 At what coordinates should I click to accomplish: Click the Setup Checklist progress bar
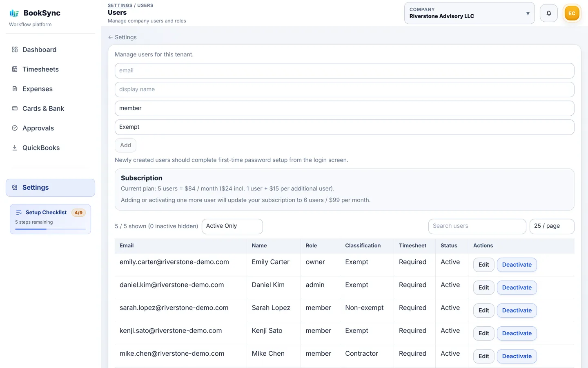click(x=50, y=229)
